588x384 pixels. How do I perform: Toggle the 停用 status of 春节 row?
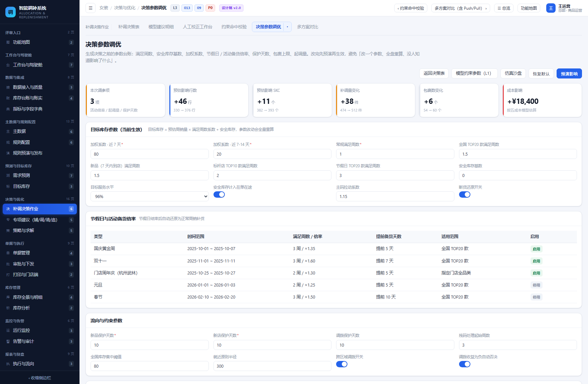[537, 297]
